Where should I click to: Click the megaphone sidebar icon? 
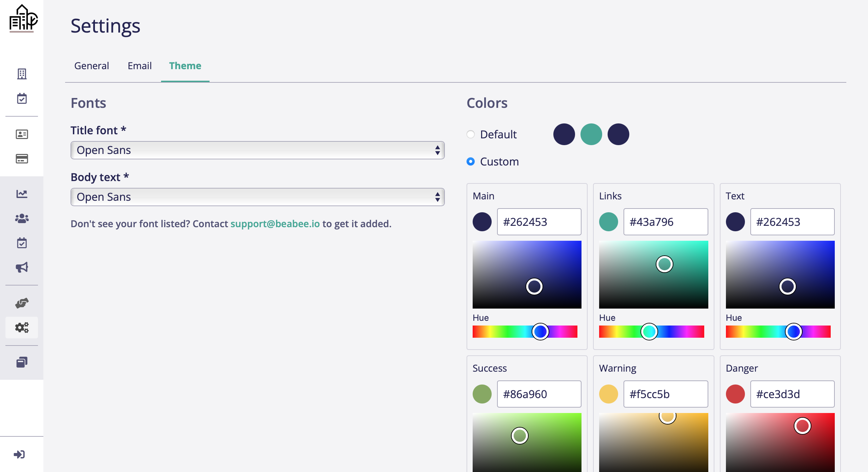click(x=22, y=268)
